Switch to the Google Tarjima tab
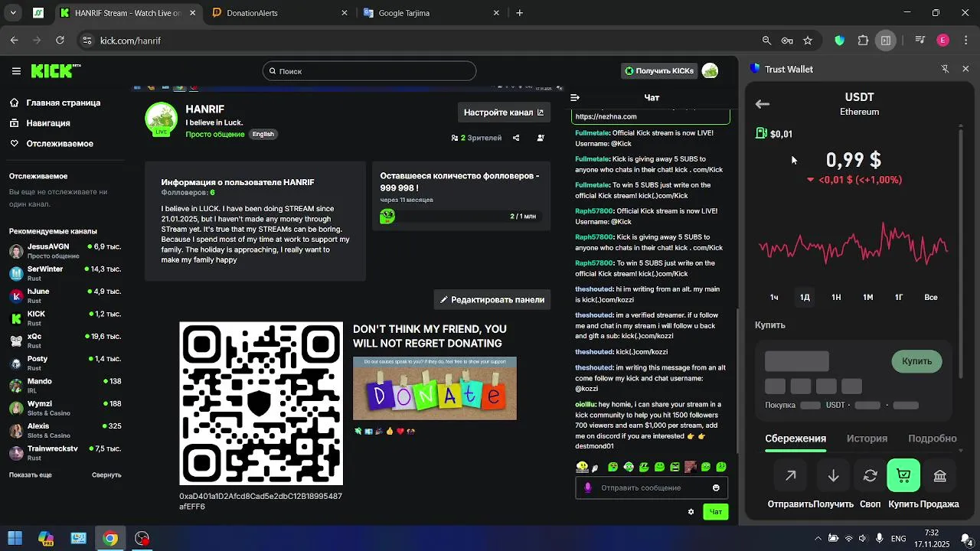980x551 pixels. 431,13
